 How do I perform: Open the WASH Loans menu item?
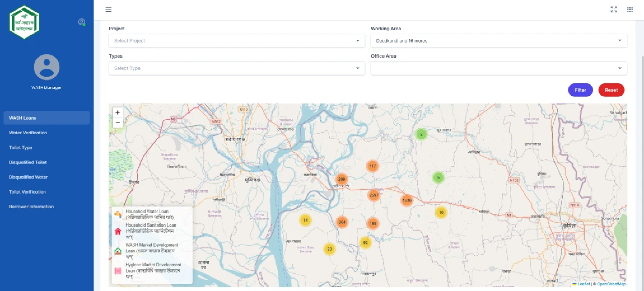pyautogui.click(x=46, y=118)
